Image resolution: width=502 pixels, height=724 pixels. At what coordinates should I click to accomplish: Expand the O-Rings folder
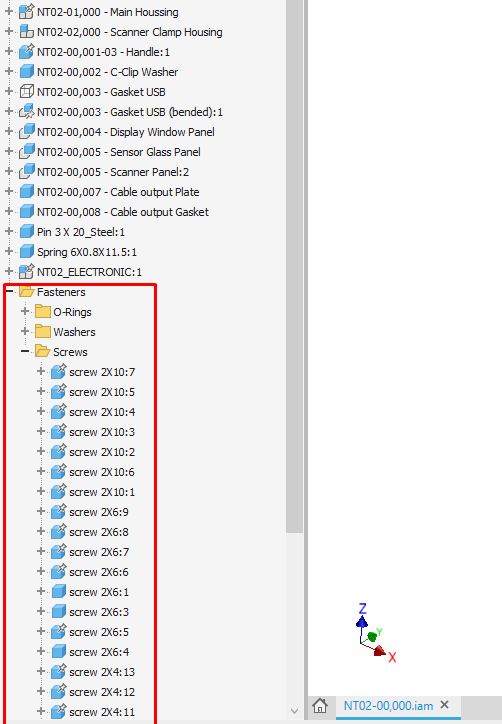25,311
